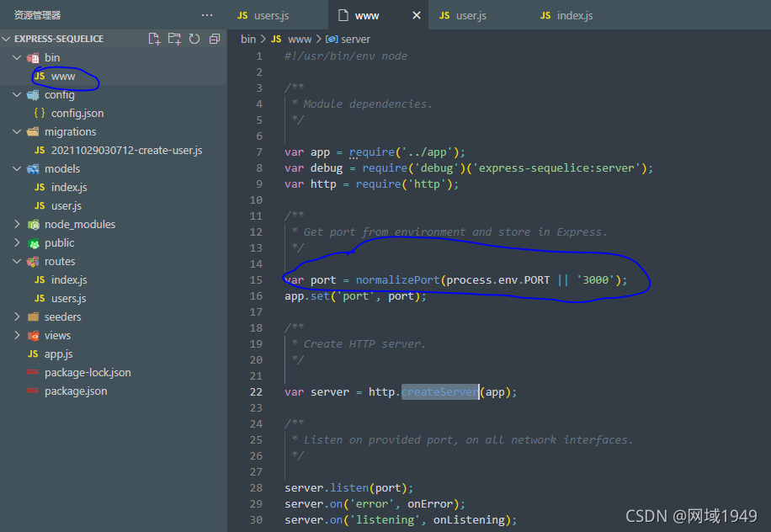Expand the public folder chevron
The image size is (771, 532).
pyautogui.click(x=17, y=243)
